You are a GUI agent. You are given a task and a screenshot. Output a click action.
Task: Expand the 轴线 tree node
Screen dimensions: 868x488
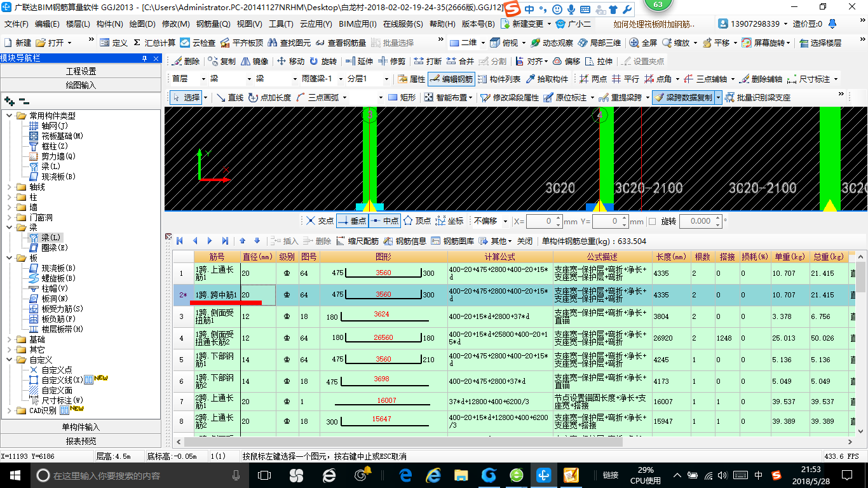[x=10, y=187]
